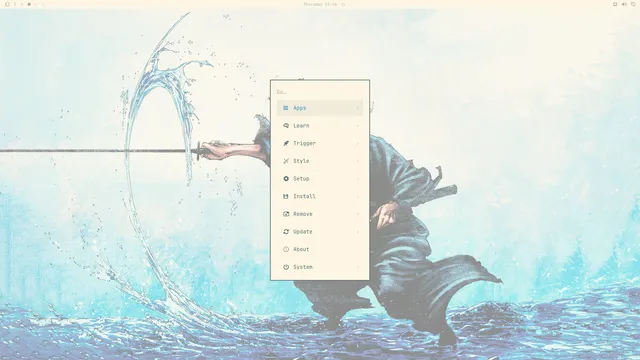Expand the Trigger submenu chevron
The height and width of the screenshot is (360, 640).
point(358,143)
